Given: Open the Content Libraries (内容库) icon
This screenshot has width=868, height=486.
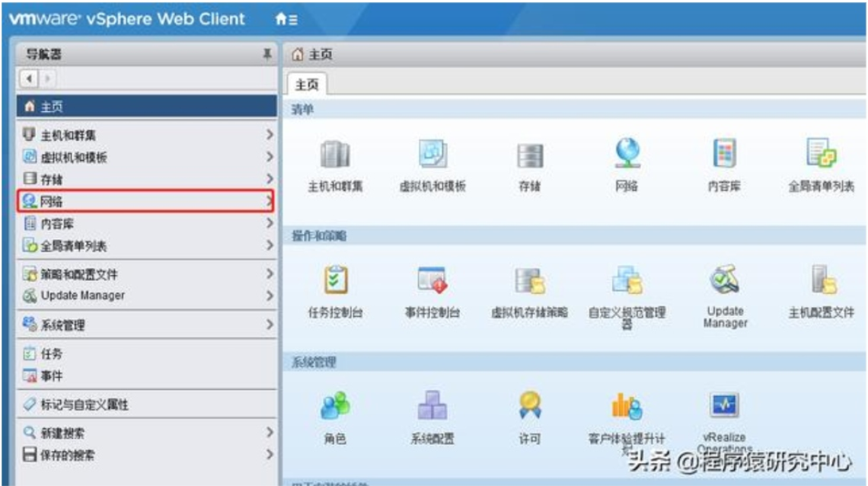Looking at the screenshot, I should [x=725, y=153].
